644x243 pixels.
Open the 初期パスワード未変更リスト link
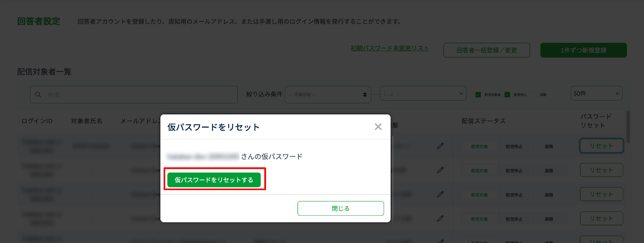(390, 48)
